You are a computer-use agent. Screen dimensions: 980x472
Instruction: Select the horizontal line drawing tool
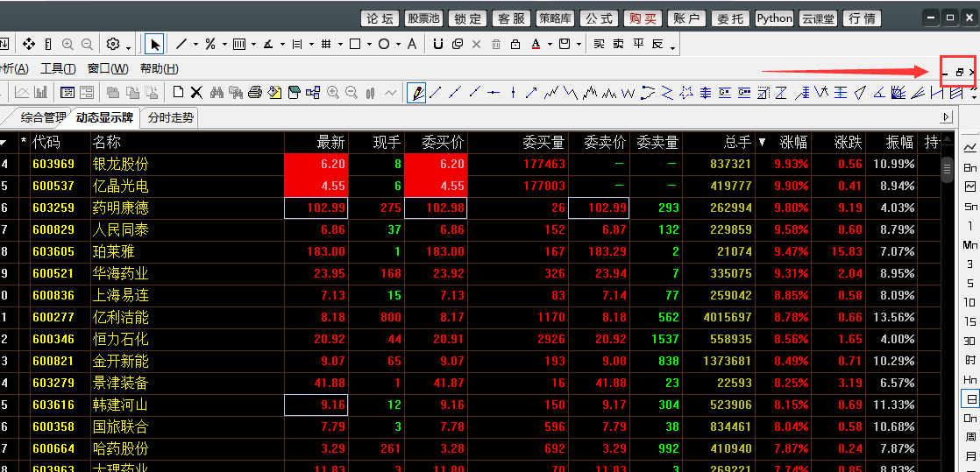pyautogui.click(x=494, y=93)
